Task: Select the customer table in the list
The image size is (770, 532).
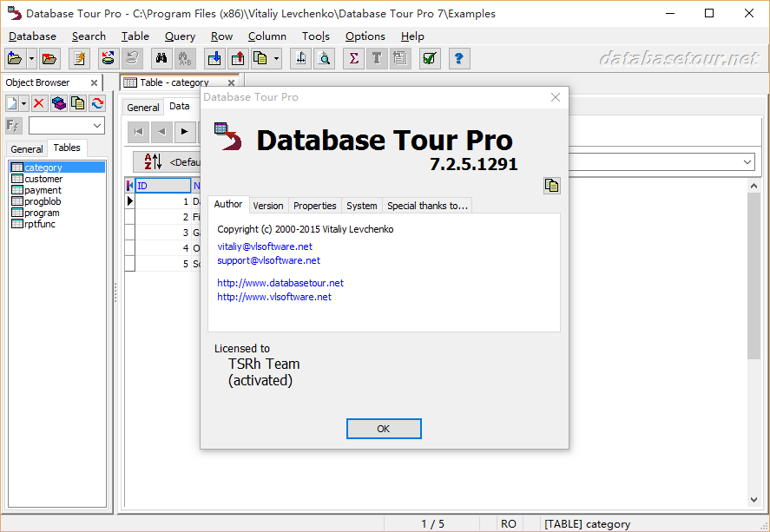Action: tap(43, 179)
